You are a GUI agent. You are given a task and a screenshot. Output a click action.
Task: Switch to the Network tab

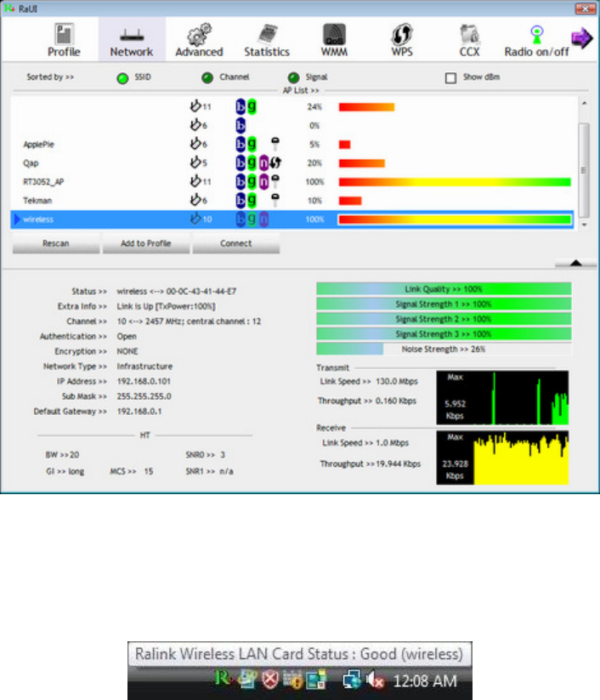point(132,40)
